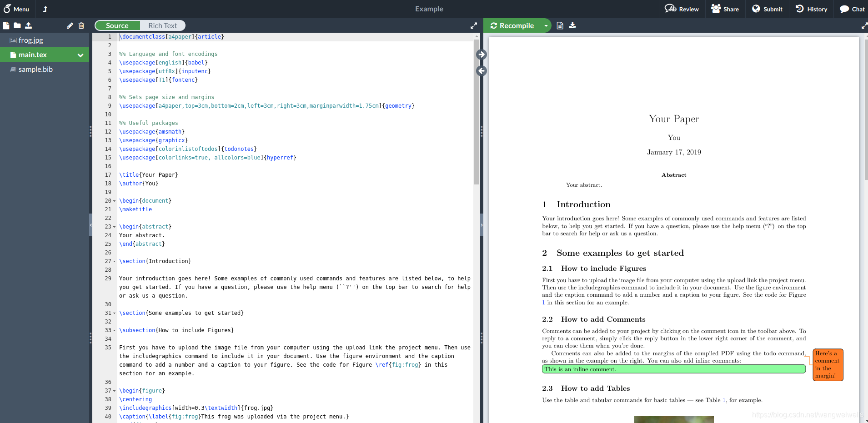Go to PDF location from code arrow
The width and height of the screenshot is (868, 423).
click(x=482, y=55)
